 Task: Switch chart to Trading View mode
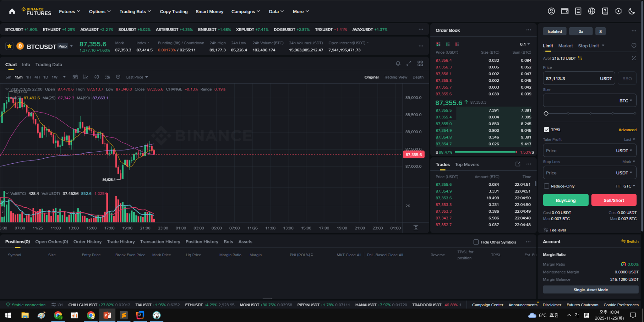coord(396,77)
